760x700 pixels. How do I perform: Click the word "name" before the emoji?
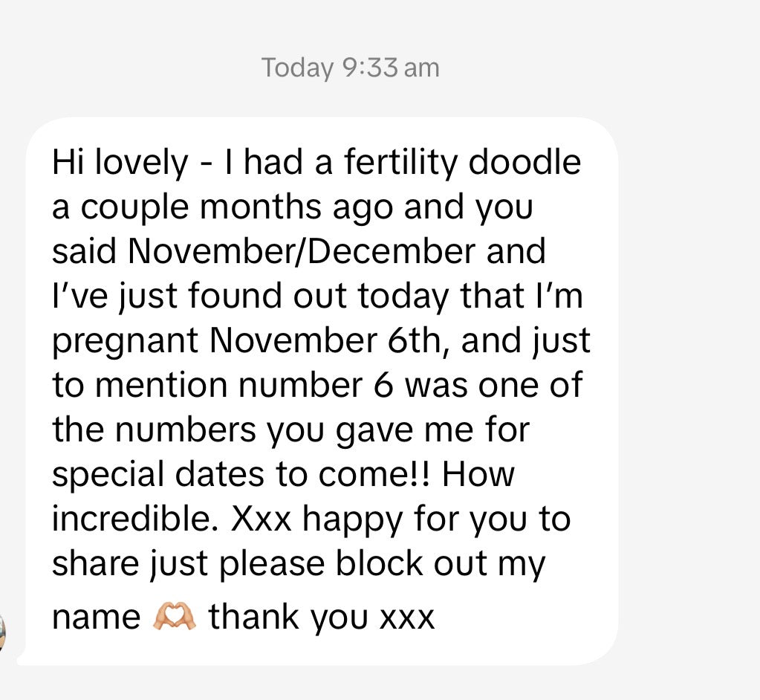click(95, 618)
